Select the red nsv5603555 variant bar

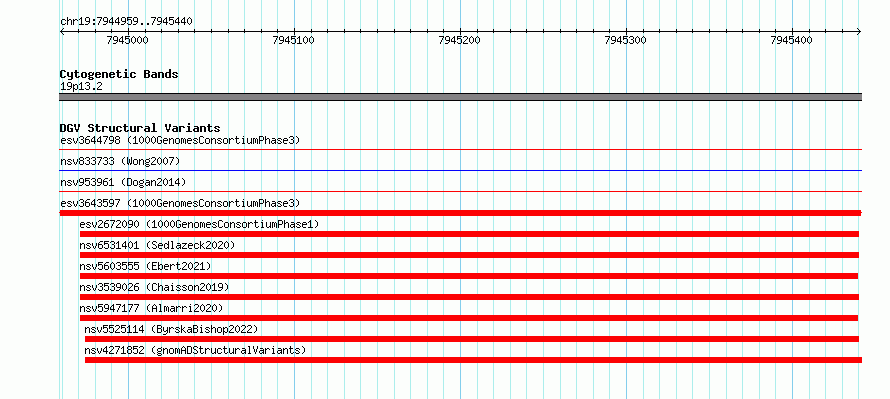tap(469, 276)
